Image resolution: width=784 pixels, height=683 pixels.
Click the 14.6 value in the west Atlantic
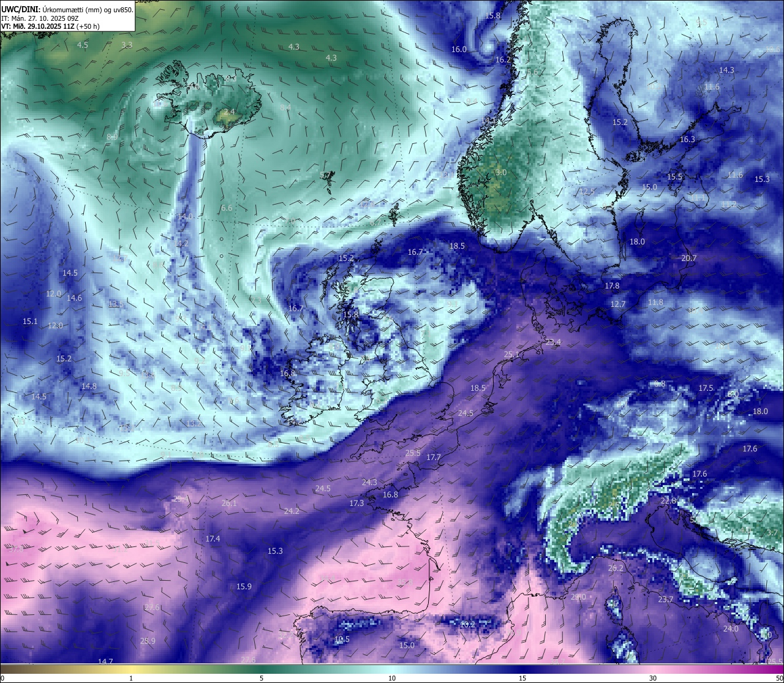tap(74, 298)
